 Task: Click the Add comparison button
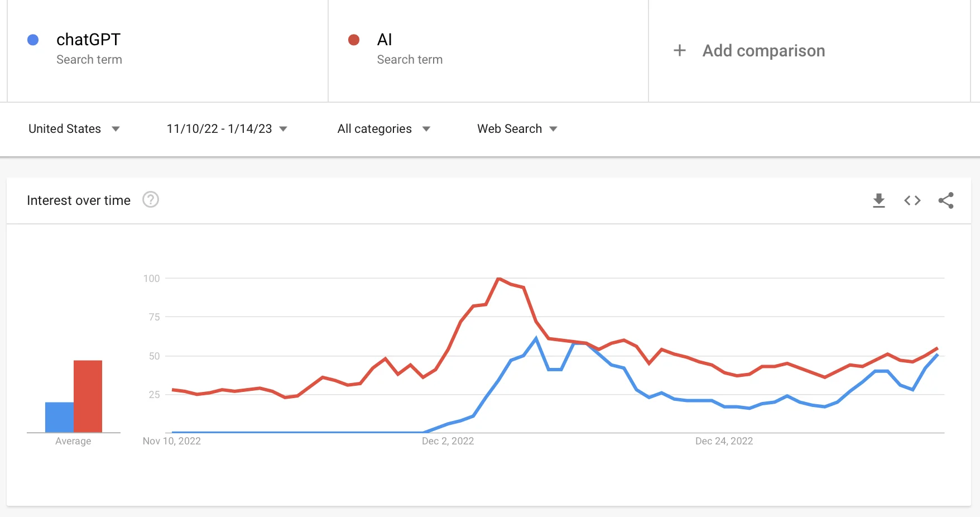tap(763, 51)
